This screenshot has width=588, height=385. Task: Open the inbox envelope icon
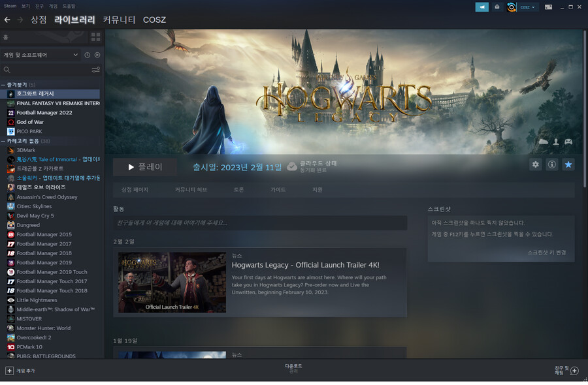click(497, 7)
